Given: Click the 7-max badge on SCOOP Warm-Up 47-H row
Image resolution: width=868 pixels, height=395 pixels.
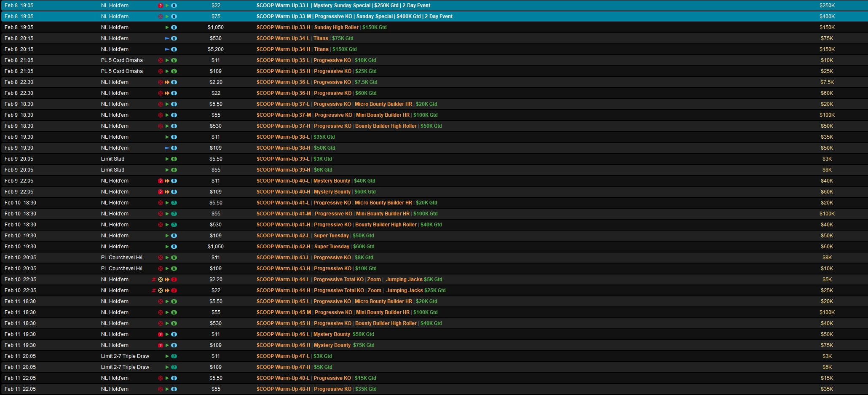Looking at the screenshot, I should 174,367.
